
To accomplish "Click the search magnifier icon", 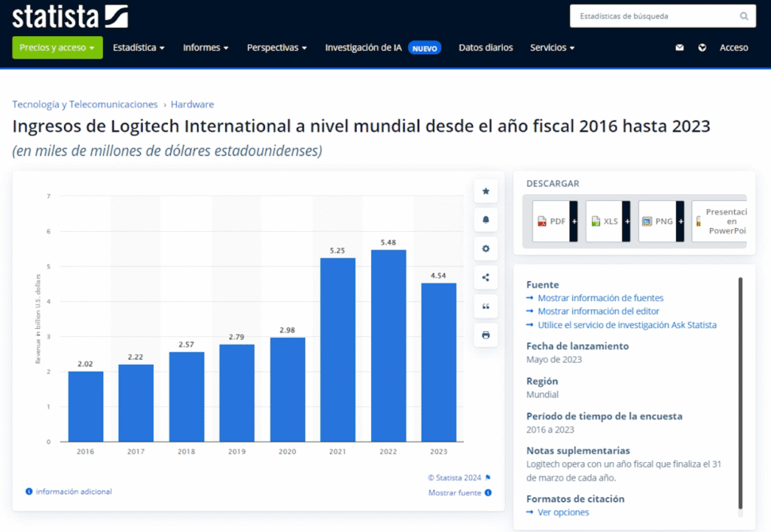I will [x=744, y=17].
